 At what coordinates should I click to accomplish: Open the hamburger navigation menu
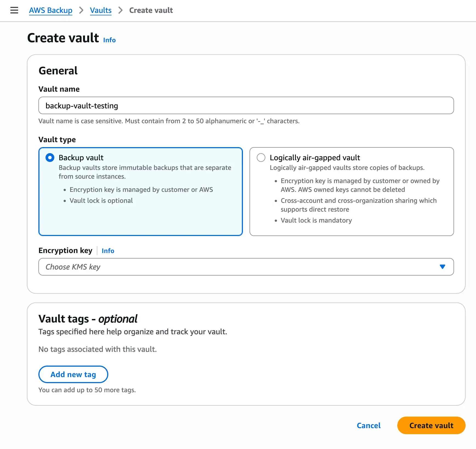tap(14, 10)
